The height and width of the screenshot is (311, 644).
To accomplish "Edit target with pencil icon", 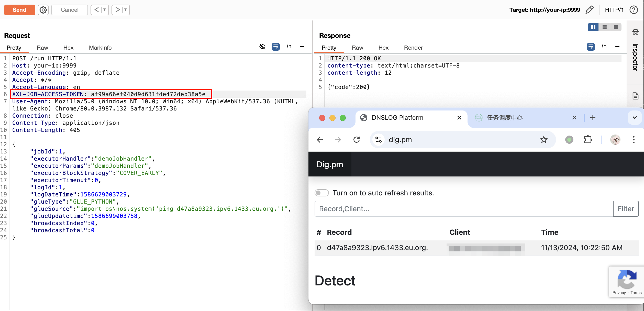I will tap(590, 10).
